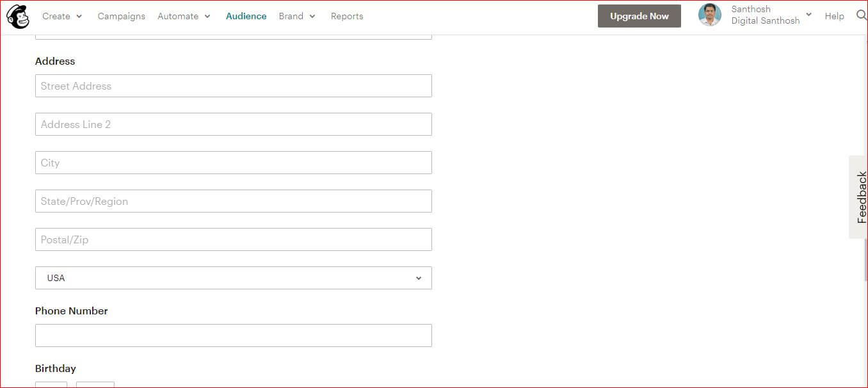
Task: Open the Help link
Action: (834, 16)
